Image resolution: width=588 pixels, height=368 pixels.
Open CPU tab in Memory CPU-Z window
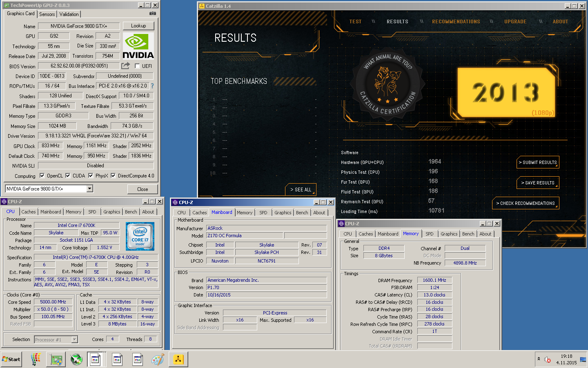pyautogui.click(x=348, y=234)
